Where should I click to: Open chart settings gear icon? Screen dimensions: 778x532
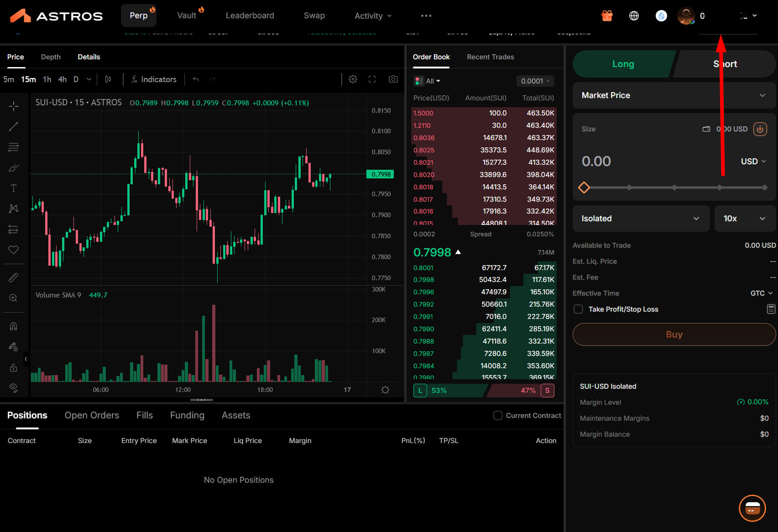pyautogui.click(x=353, y=79)
